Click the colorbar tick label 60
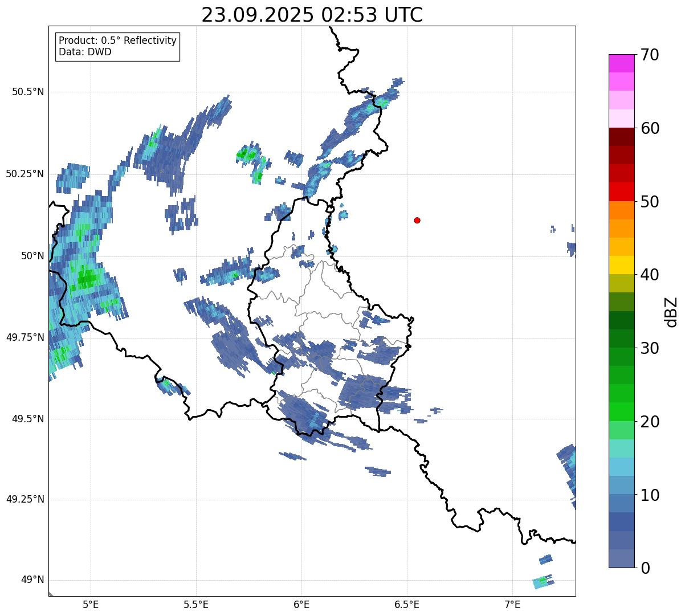This screenshot has height=616, width=685. pyautogui.click(x=650, y=128)
